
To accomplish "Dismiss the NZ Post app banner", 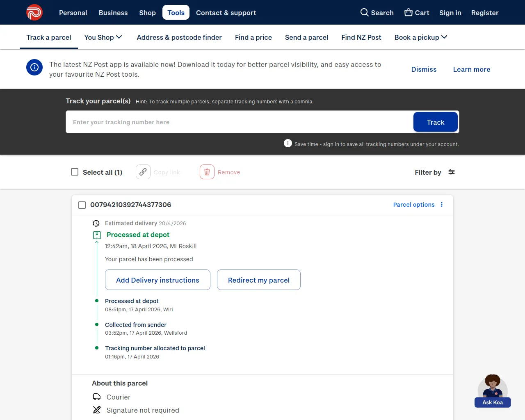I will tap(424, 69).
